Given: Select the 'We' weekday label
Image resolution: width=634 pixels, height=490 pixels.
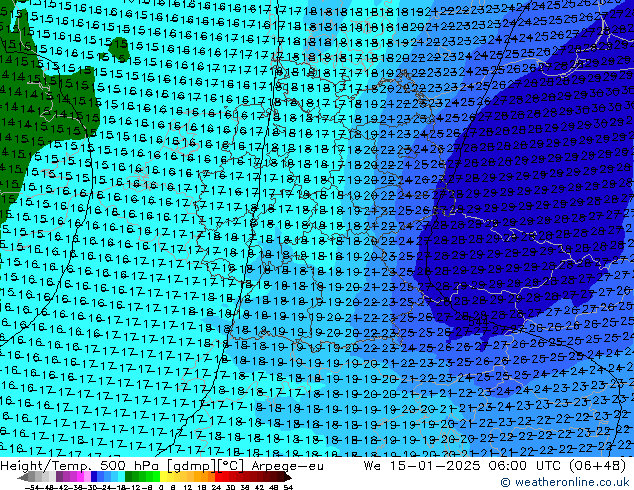Looking at the screenshot, I should click(372, 466).
